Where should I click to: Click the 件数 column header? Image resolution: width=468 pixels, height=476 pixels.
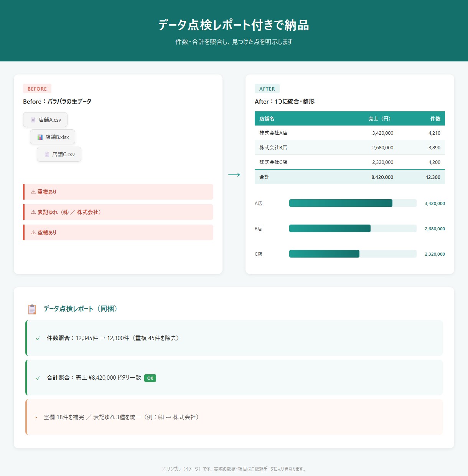coord(435,119)
